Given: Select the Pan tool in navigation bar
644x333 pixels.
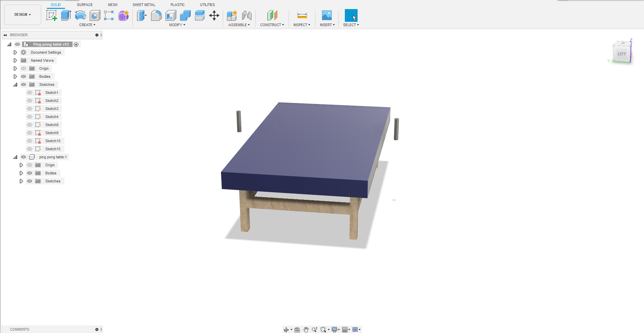Looking at the screenshot, I should coord(306,330).
